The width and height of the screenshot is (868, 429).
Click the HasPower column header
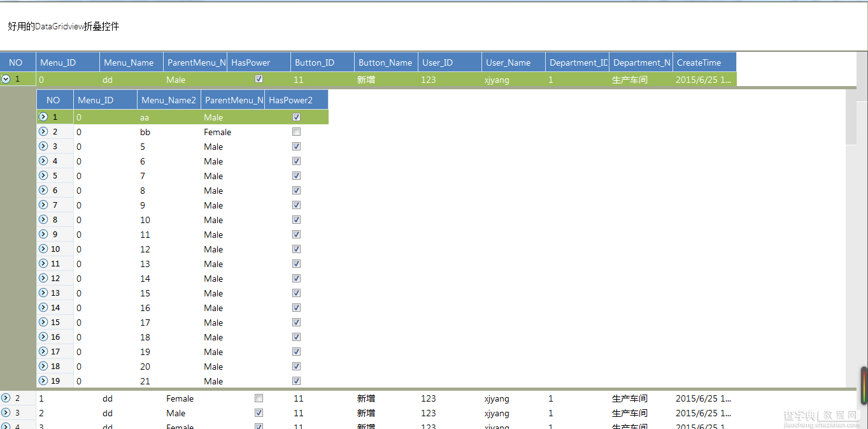[259, 62]
